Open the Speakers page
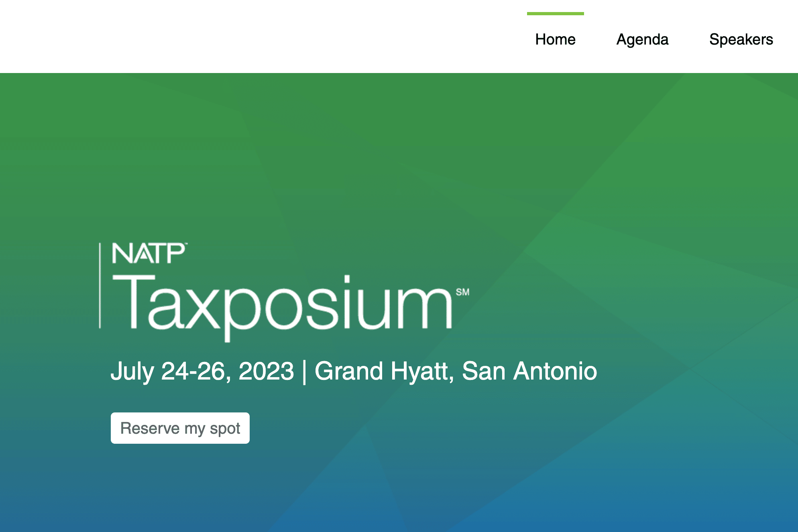Image resolution: width=798 pixels, height=532 pixels. tap(741, 39)
